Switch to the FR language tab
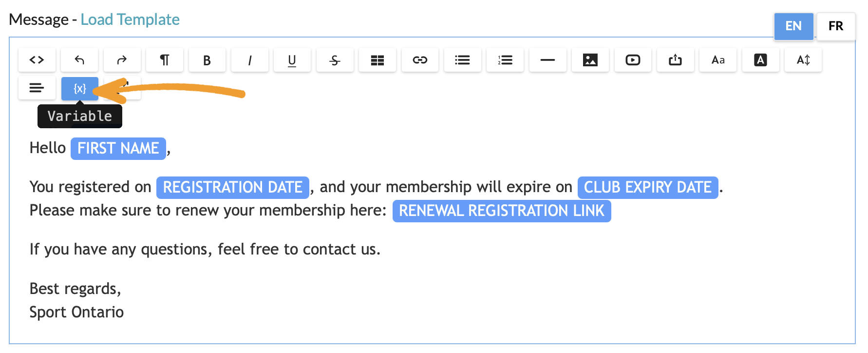 835,26
